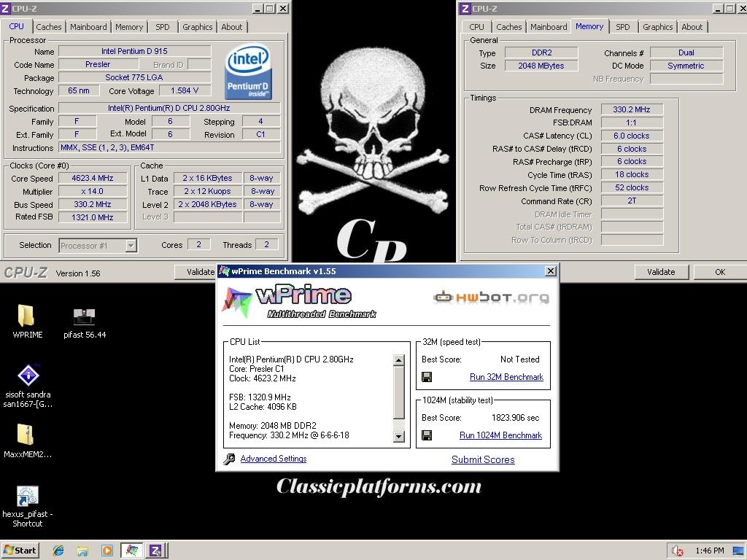Launch Internet Explorer from the quick launch
747x560 pixels.
coord(58,551)
